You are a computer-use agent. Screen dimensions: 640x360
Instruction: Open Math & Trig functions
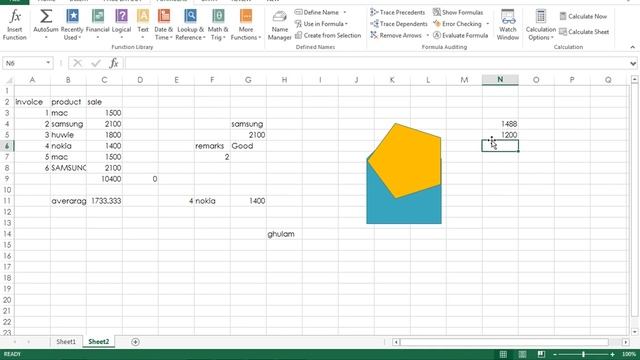(218, 25)
